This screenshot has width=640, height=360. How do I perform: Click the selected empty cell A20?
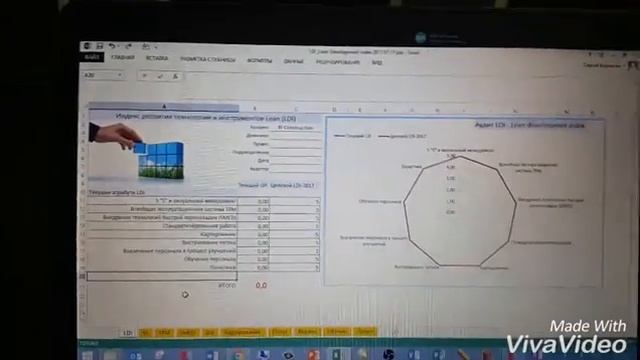point(162,276)
